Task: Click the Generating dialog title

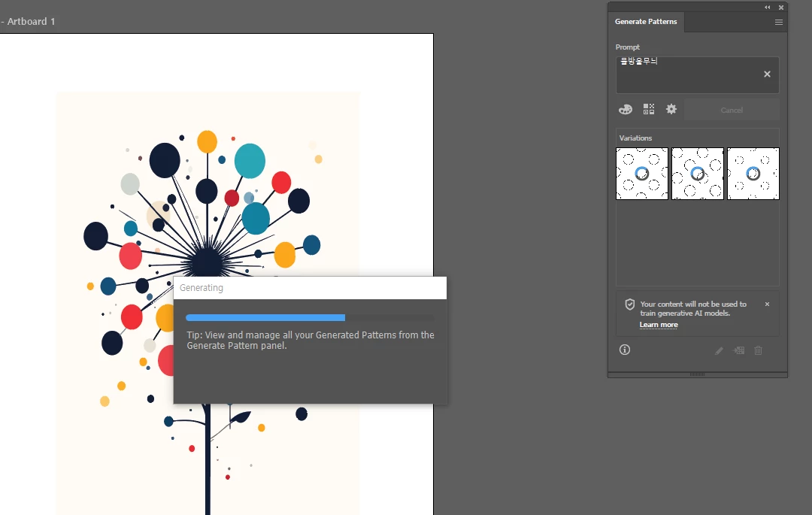Action: tap(201, 288)
